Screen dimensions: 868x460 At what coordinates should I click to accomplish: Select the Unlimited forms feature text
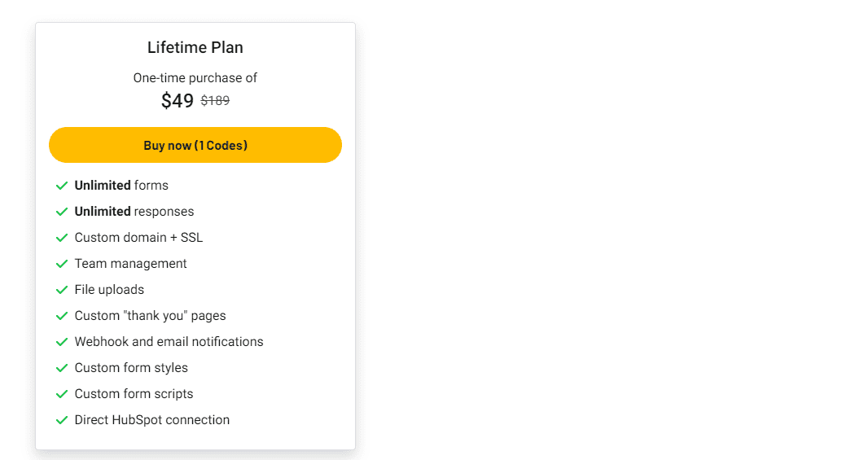pos(121,186)
